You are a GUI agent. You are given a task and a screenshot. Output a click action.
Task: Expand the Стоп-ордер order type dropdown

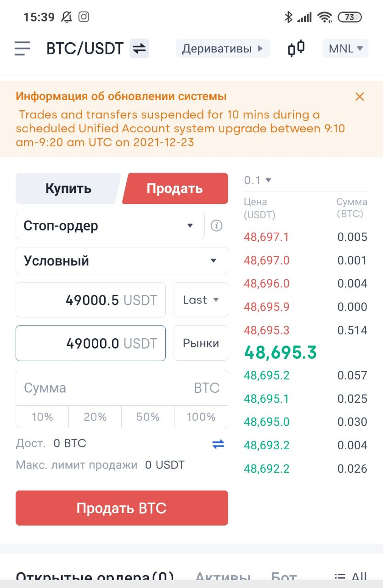click(110, 226)
